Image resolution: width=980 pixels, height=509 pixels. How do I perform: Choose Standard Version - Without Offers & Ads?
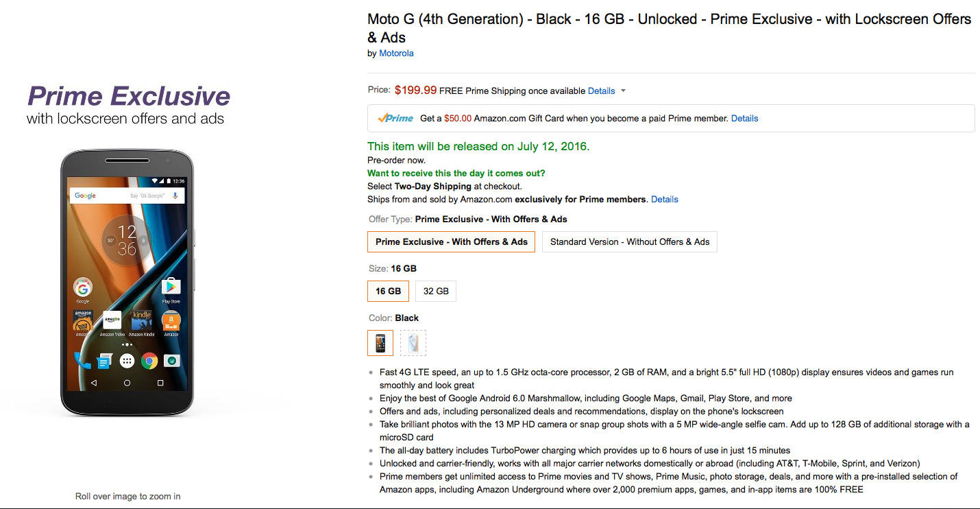630,241
